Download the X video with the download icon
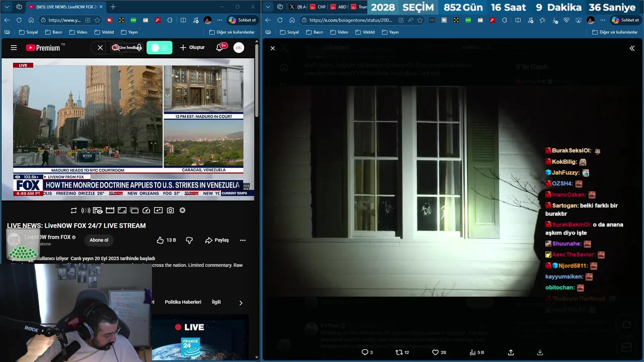 point(540,352)
